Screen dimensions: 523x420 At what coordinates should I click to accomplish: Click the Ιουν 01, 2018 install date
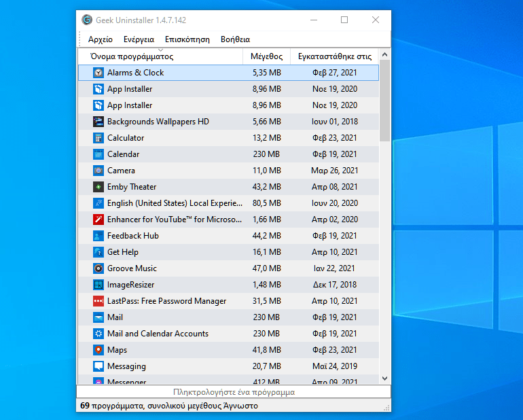tap(335, 122)
